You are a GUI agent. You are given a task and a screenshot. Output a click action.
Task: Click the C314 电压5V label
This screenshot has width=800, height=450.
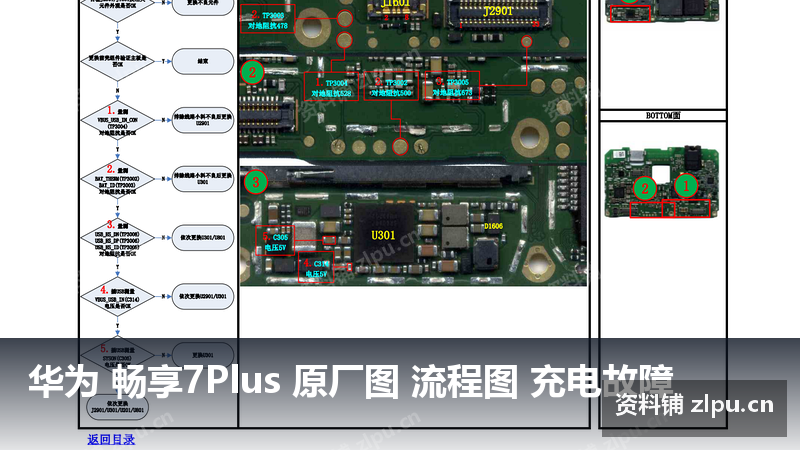click(316, 268)
